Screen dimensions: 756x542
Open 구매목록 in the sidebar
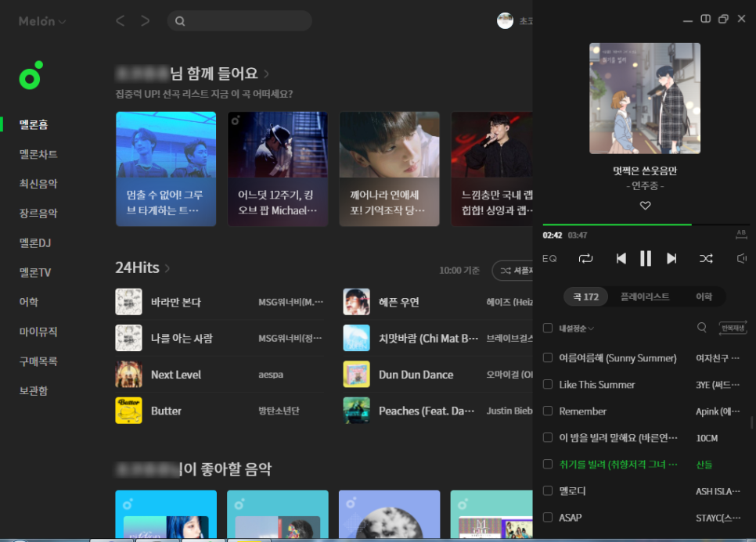coord(38,361)
